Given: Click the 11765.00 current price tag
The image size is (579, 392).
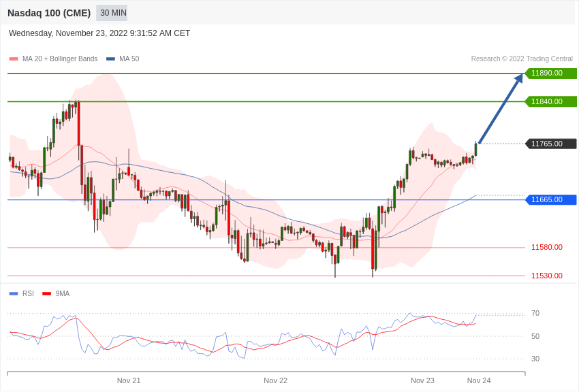Looking at the screenshot, I should click(x=550, y=144).
